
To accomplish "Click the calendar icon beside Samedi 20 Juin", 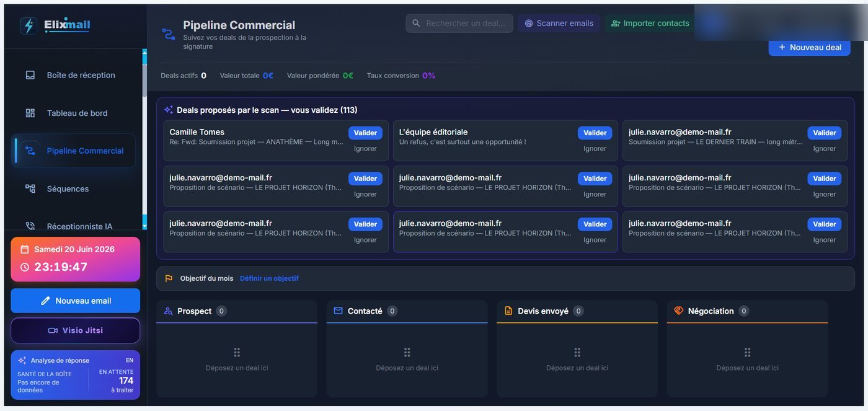I will [x=25, y=249].
